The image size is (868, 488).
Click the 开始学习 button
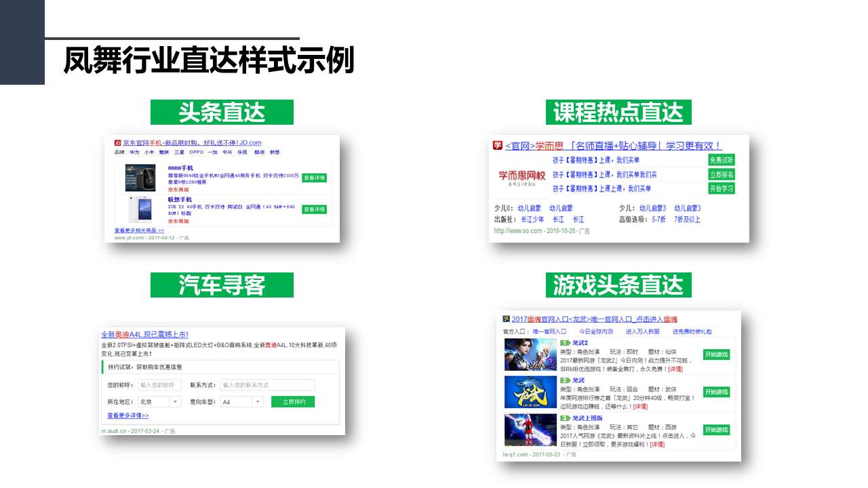tap(722, 188)
